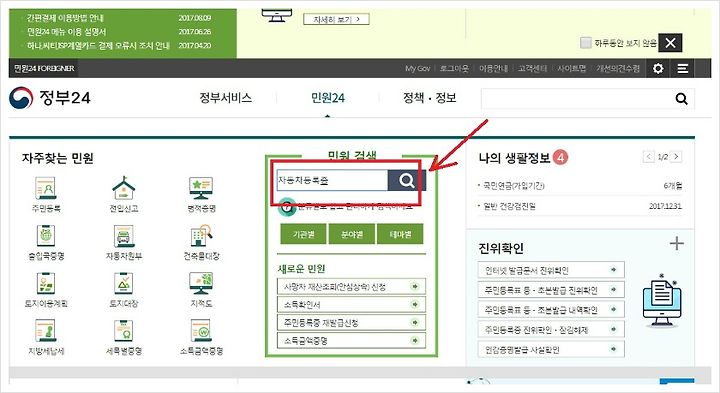Open 사망자 재산조회(안심상속) 신청 link
This screenshot has width=720, height=393.
tap(351, 286)
